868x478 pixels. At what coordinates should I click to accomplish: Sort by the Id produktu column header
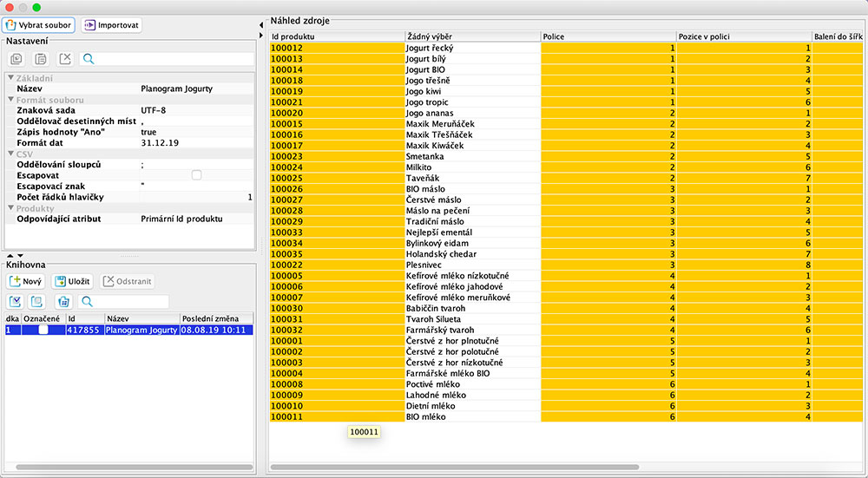click(x=336, y=36)
